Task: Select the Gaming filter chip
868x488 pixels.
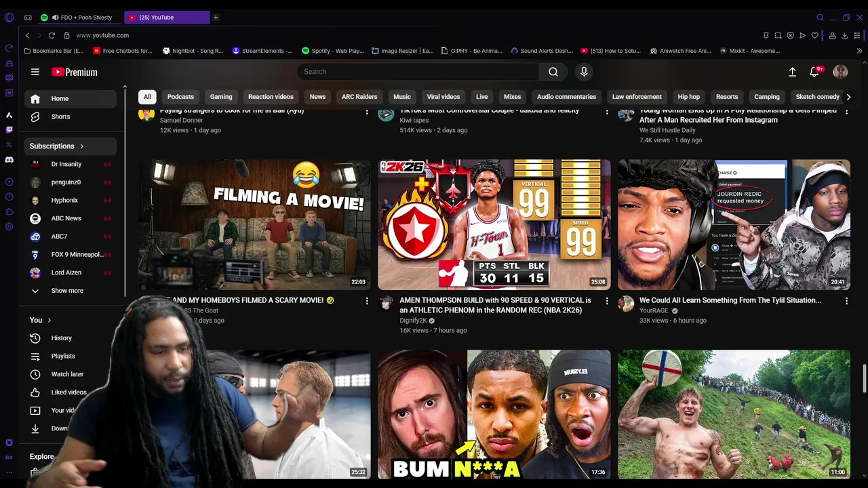Action: pos(221,97)
